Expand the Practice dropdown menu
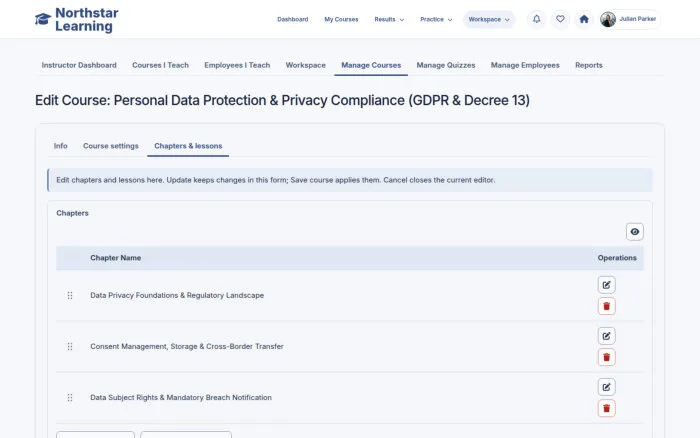This screenshot has height=438, width=700. click(x=436, y=19)
